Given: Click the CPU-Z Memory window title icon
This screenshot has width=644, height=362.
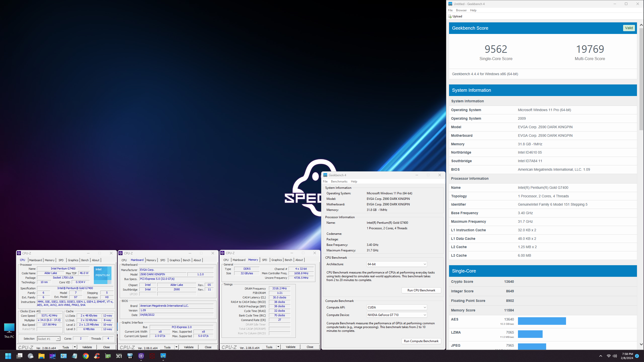Looking at the screenshot, I should point(222,253).
